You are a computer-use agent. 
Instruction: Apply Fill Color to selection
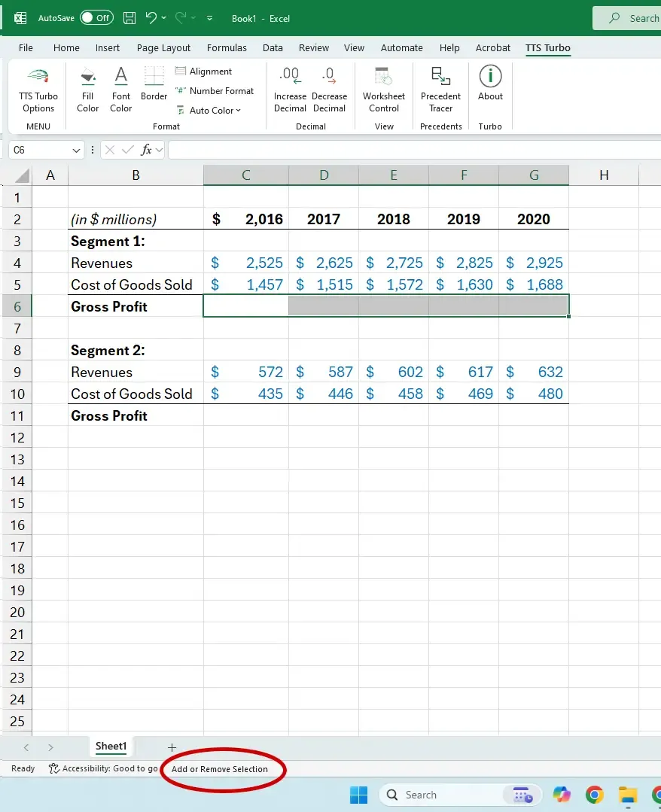point(87,90)
